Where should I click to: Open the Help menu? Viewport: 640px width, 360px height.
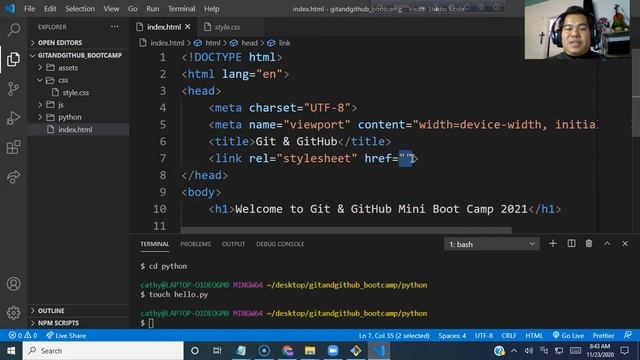(x=211, y=9)
